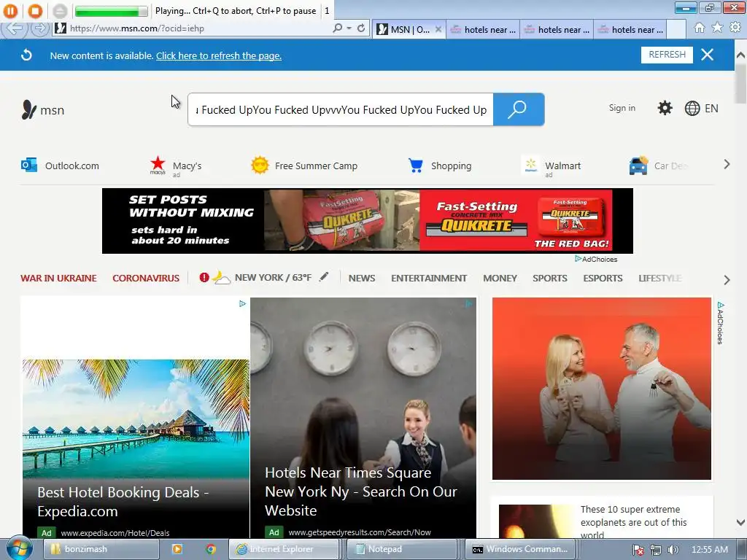Screen dimensions: 747x560
Task: Close the MSN tab
Action: [438, 29]
